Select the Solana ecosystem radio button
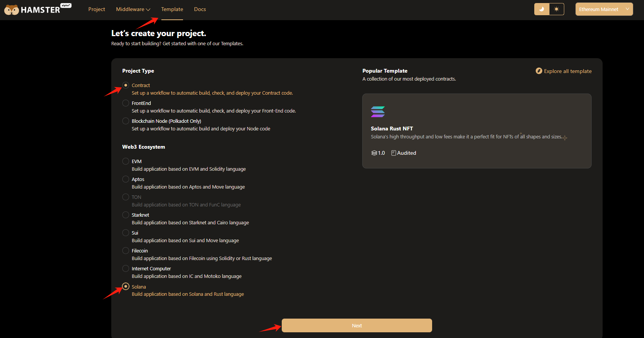The image size is (644, 338). (x=126, y=286)
